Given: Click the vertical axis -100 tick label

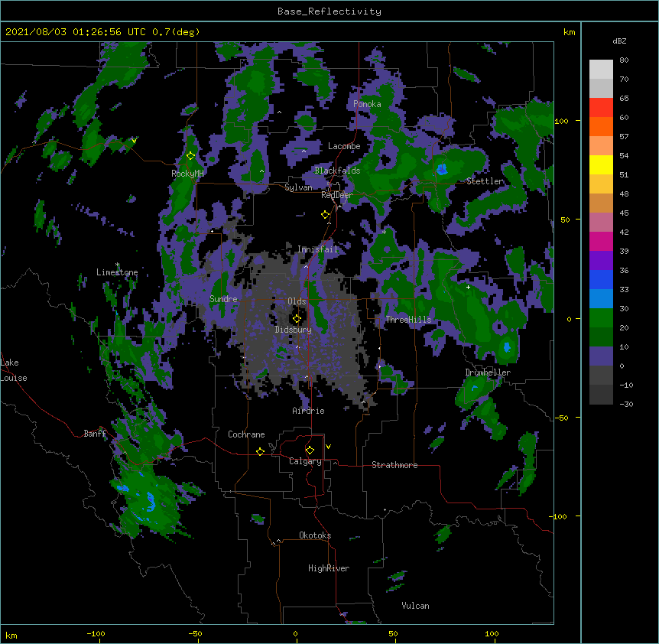Looking at the screenshot, I should (559, 516).
